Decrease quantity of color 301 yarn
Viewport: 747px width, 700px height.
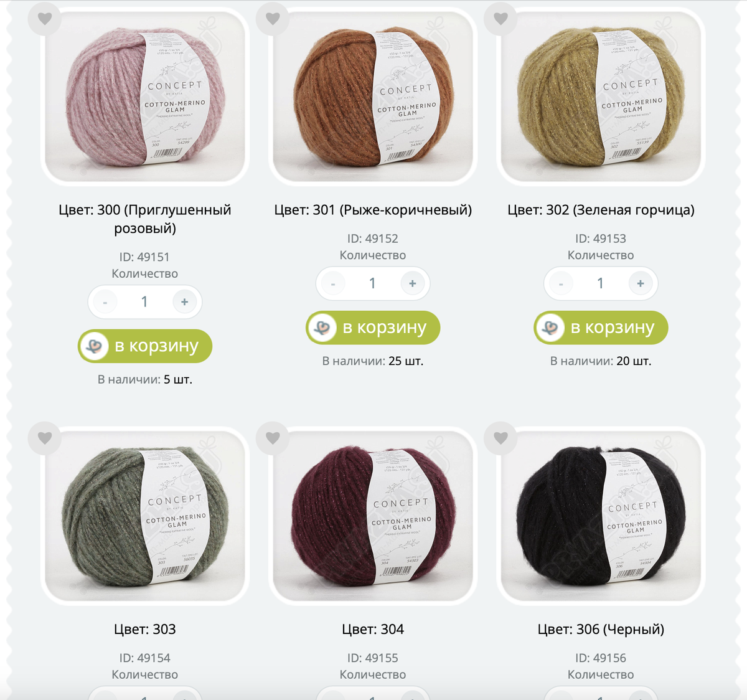pyautogui.click(x=333, y=283)
